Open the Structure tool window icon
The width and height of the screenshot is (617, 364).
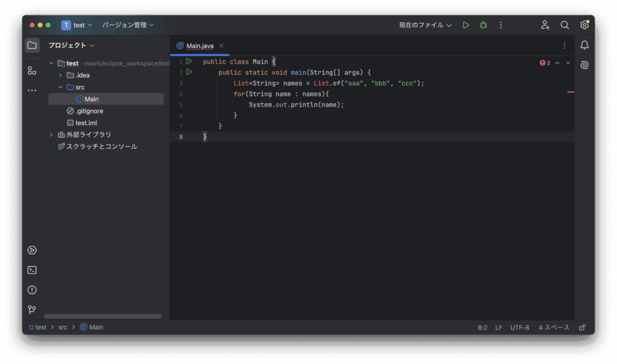pyautogui.click(x=32, y=71)
